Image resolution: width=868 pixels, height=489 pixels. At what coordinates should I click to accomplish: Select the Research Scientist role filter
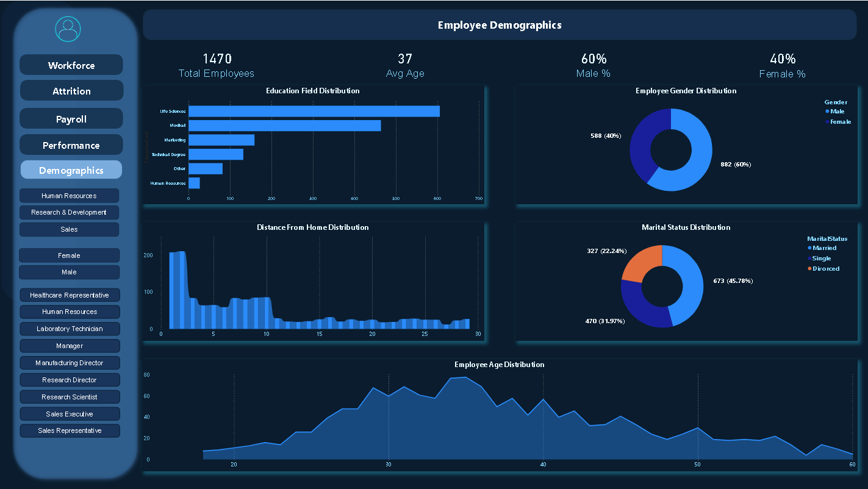pyautogui.click(x=70, y=397)
